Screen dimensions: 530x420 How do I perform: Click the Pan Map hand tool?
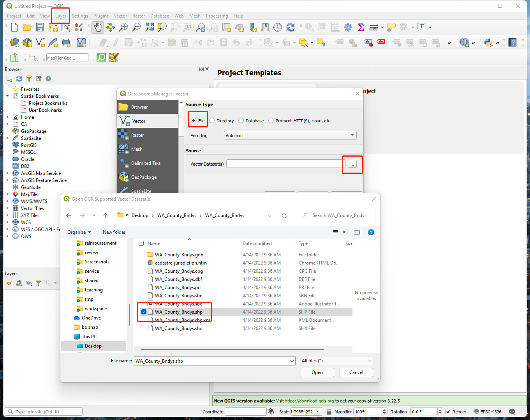click(x=97, y=27)
